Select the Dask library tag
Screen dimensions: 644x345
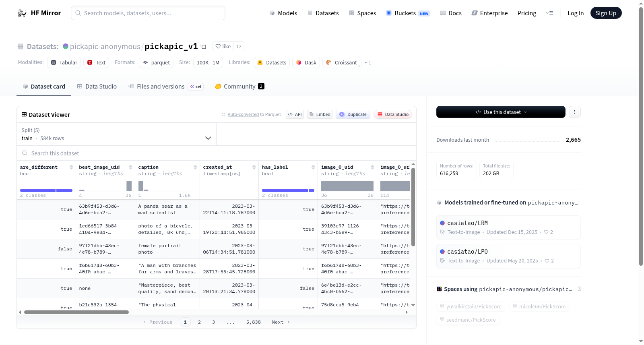click(306, 62)
